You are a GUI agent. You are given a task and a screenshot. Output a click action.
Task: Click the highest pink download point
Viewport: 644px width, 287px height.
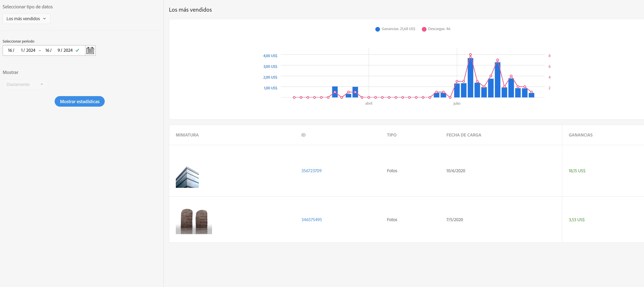point(470,54)
